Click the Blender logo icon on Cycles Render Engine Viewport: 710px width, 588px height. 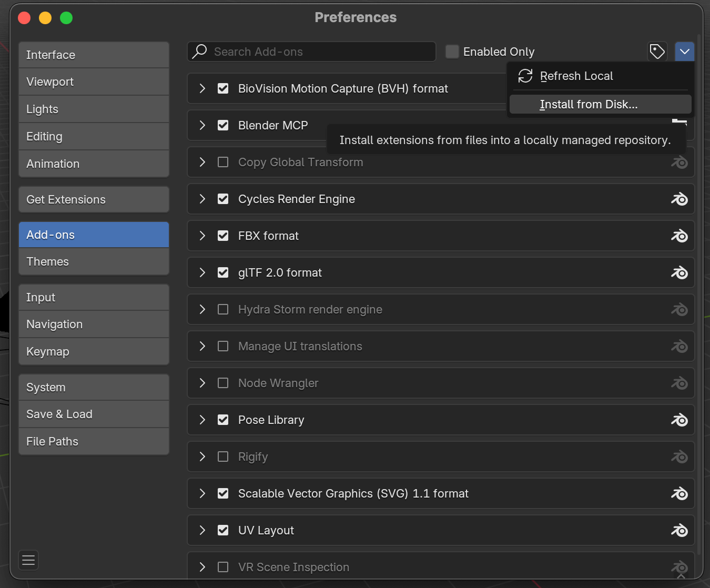click(679, 199)
